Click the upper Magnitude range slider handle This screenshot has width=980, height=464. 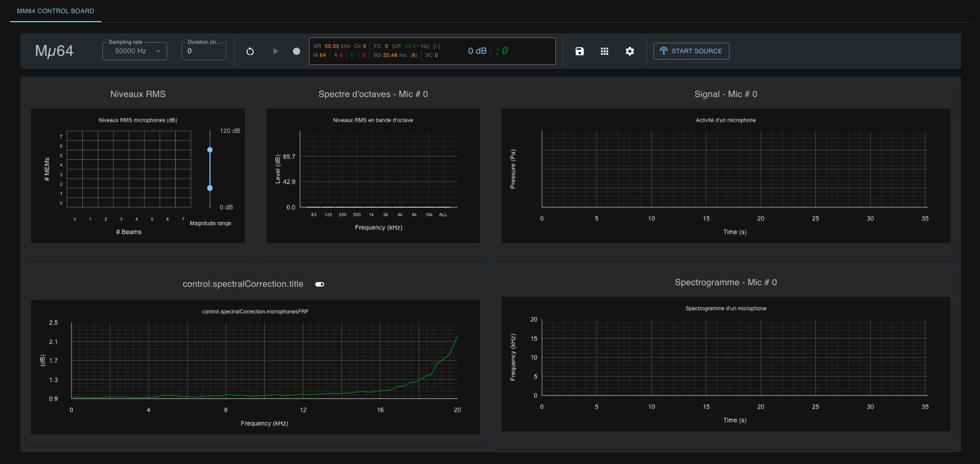click(210, 150)
